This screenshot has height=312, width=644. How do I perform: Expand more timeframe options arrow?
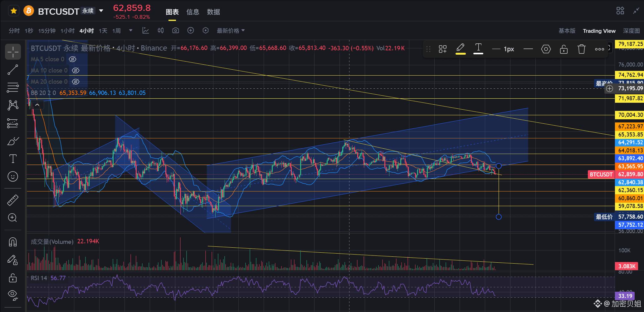(x=131, y=31)
